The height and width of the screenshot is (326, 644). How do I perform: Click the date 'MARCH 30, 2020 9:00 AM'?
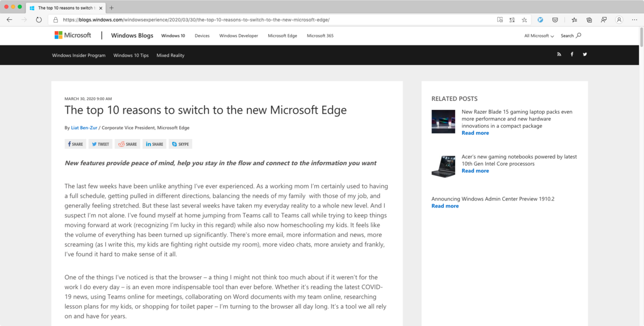pyautogui.click(x=88, y=99)
